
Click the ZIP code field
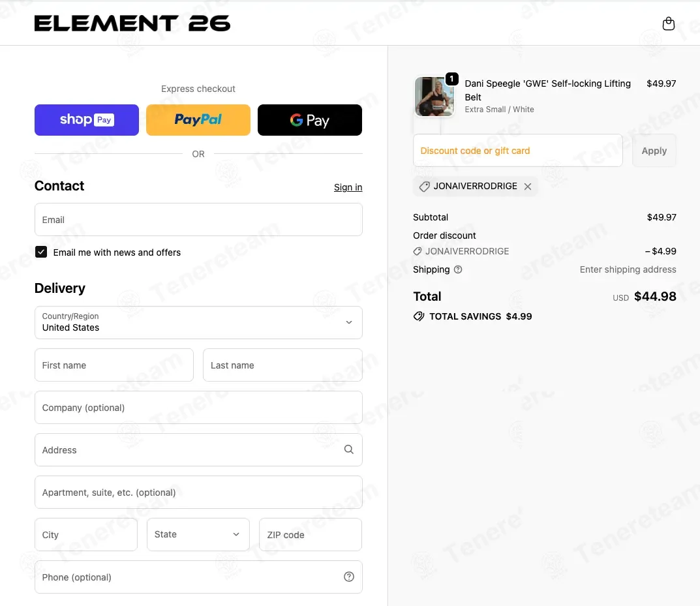(311, 534)
